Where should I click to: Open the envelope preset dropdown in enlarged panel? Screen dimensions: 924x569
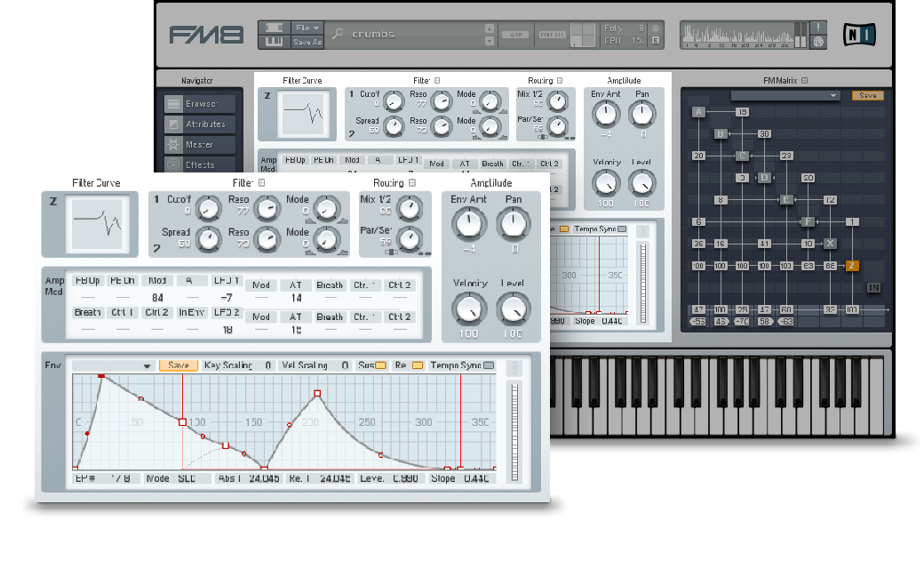point(112,366)
